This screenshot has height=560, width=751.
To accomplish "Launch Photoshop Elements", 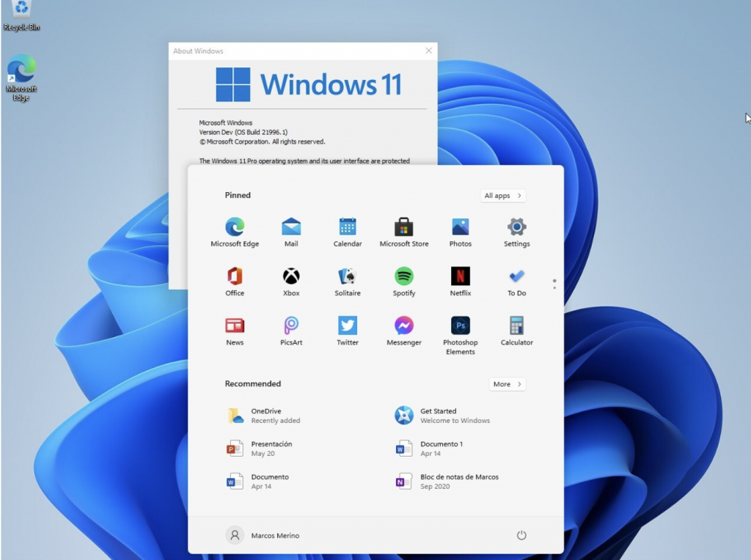I will pos(461,336).
